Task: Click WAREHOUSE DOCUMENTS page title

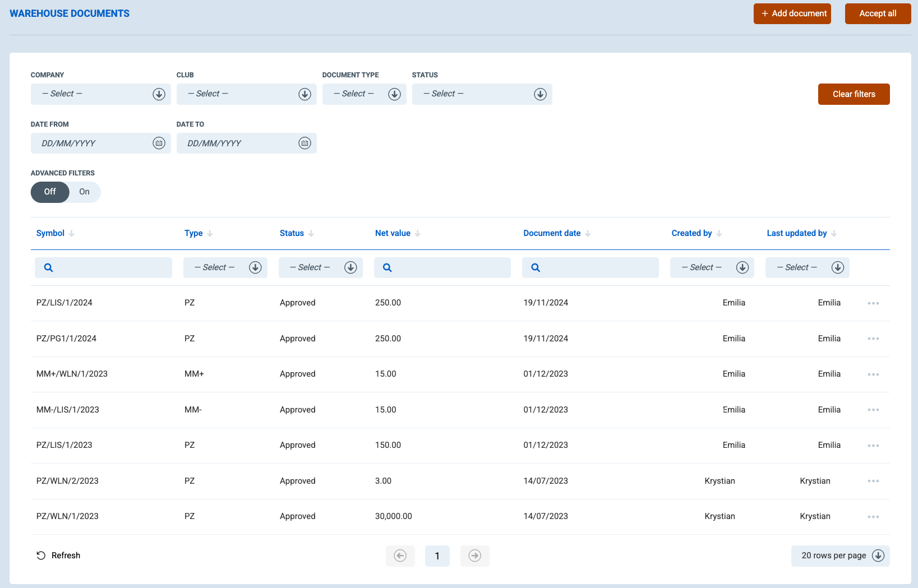Action: coord(70,13)
